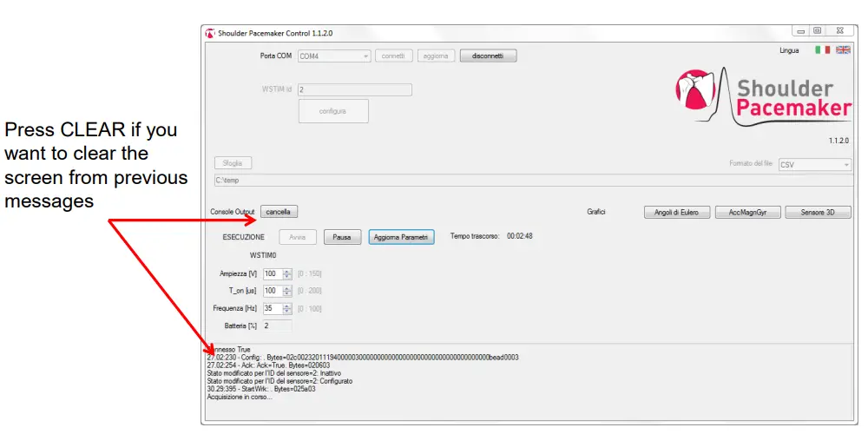Click the Ampiezza [V] value field

pos(273,273)
